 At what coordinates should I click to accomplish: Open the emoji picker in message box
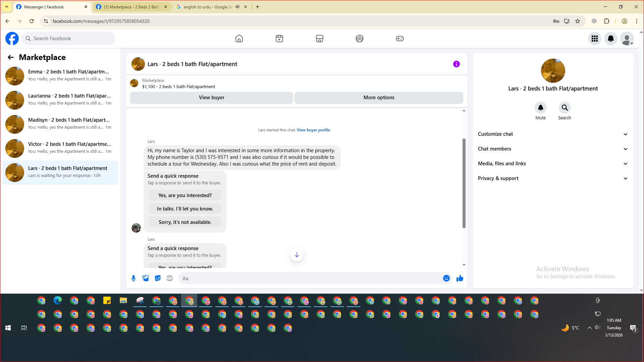tap(446, 278)
